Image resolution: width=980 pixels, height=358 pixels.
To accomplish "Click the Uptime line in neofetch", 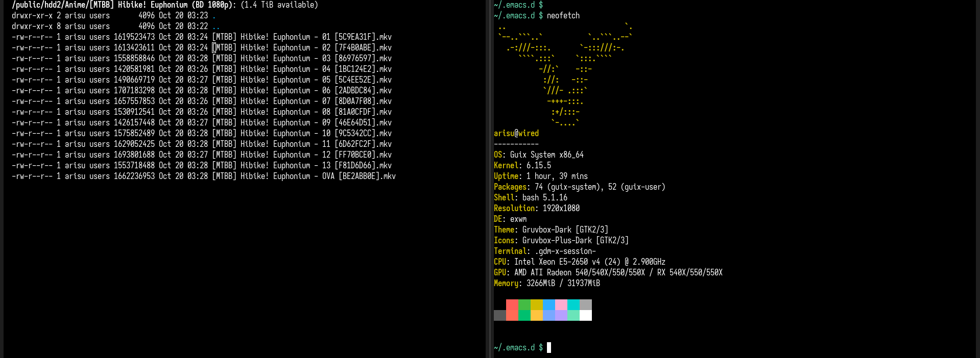I will (541, 176).
